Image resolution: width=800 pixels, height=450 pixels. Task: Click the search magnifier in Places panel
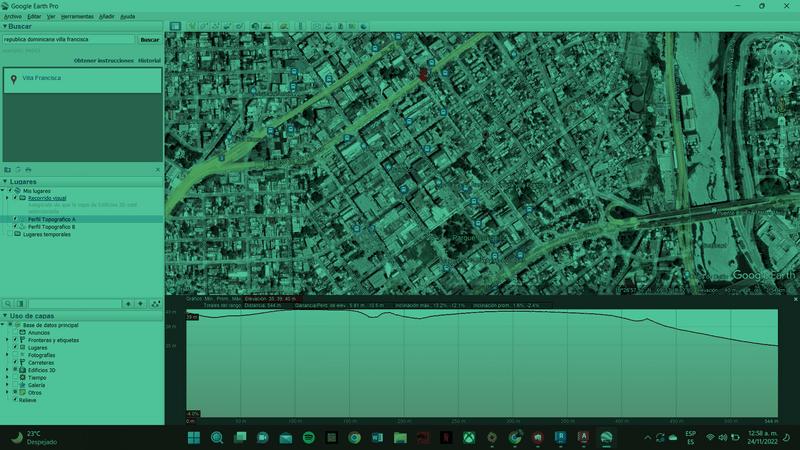tap(8, 304)
